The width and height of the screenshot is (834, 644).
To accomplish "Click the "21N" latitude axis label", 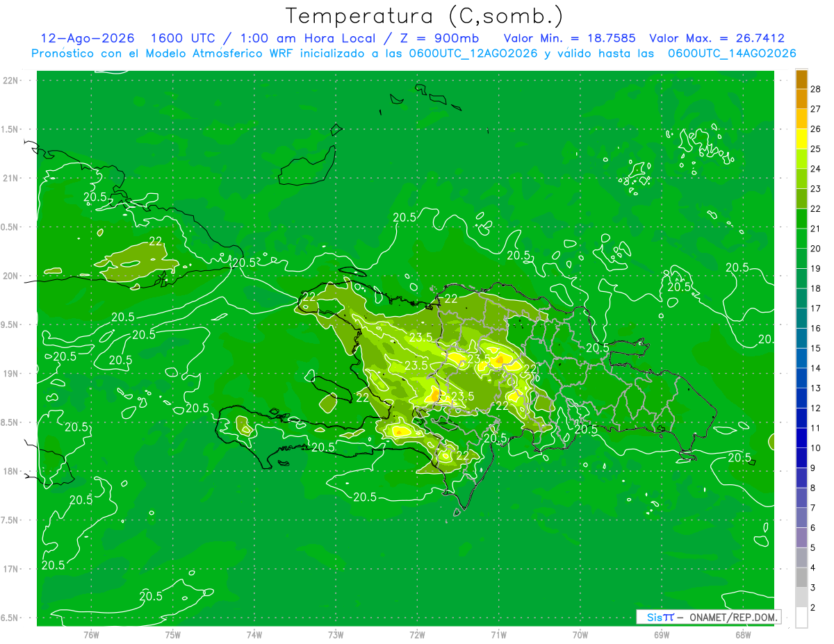I will pyautogui.click(x=11, y=178).
